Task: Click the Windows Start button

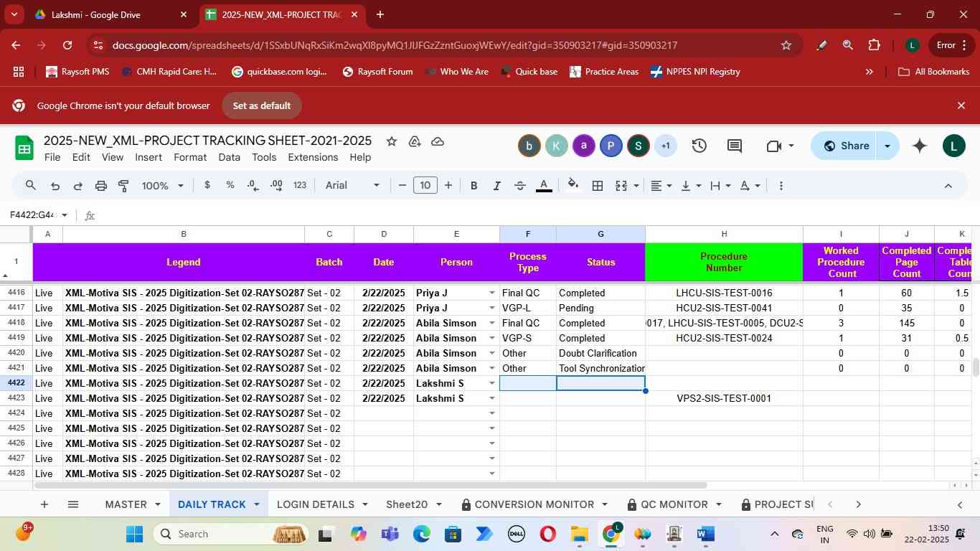Action: pos(135,534)
